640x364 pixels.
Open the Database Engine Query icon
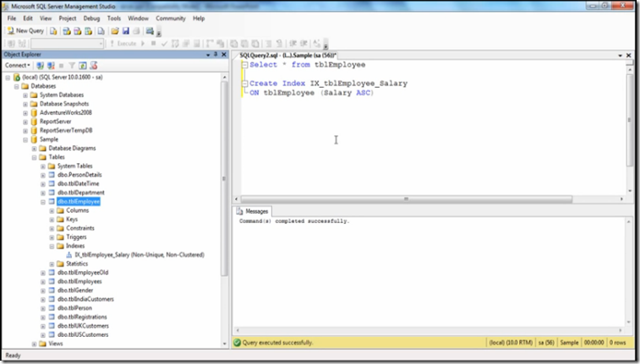[x=53, y=31]
